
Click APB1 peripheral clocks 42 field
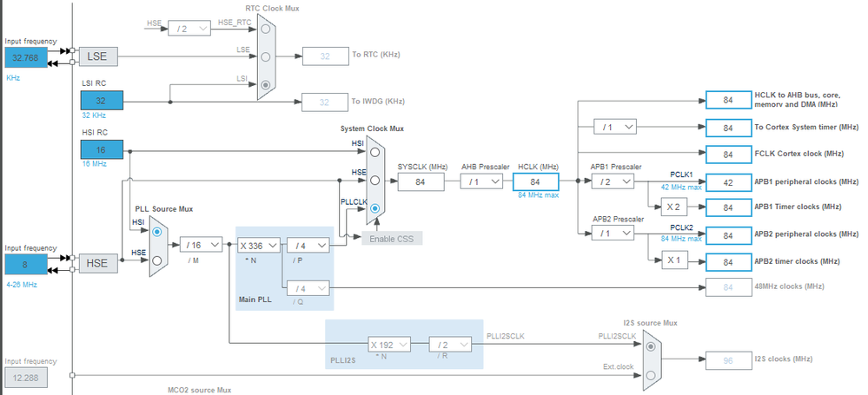tap(728, 181)
